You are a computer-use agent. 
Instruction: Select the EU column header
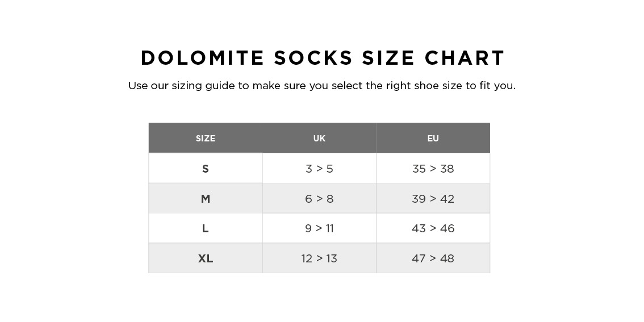[x=433, y=139]
